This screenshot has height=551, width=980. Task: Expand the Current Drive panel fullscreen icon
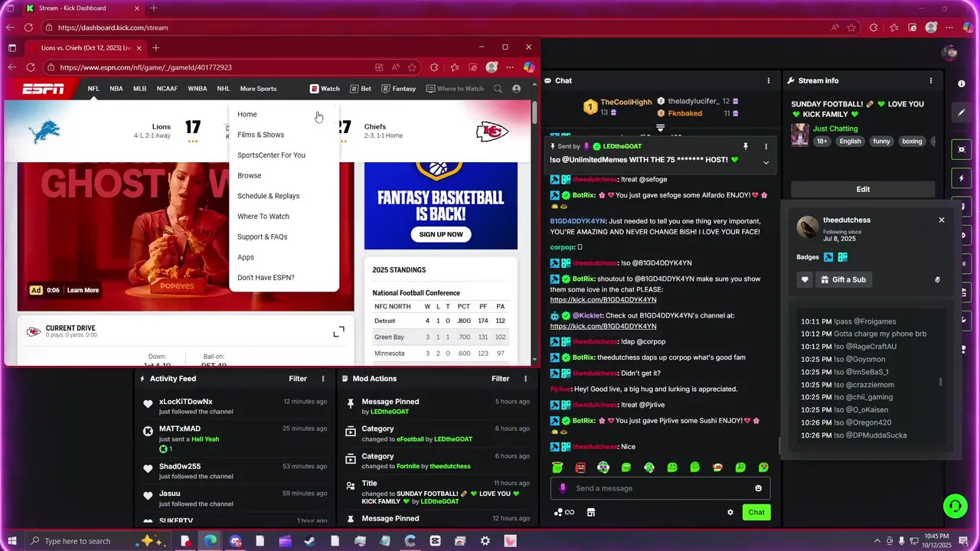pos(338,331)
